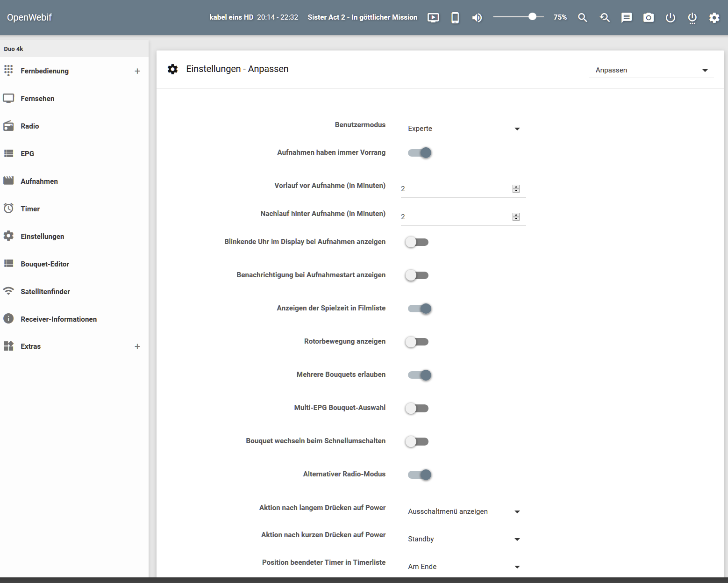Open the Benutzermodus dropdown
Screen dimensions: 728x583
pyautogui.click(x=464, y=129)
